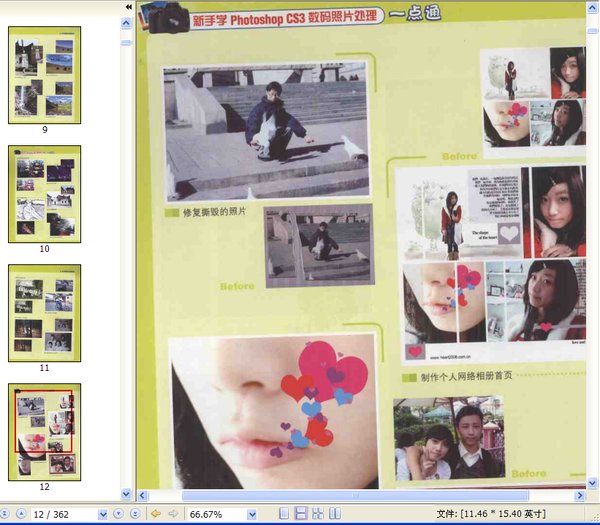Select page 11 thumbnail
600x525 pixels.
point(45,313)
